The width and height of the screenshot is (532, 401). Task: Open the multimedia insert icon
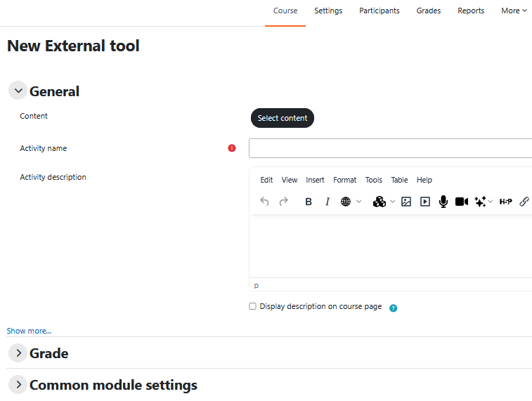[x=425, y=202]
